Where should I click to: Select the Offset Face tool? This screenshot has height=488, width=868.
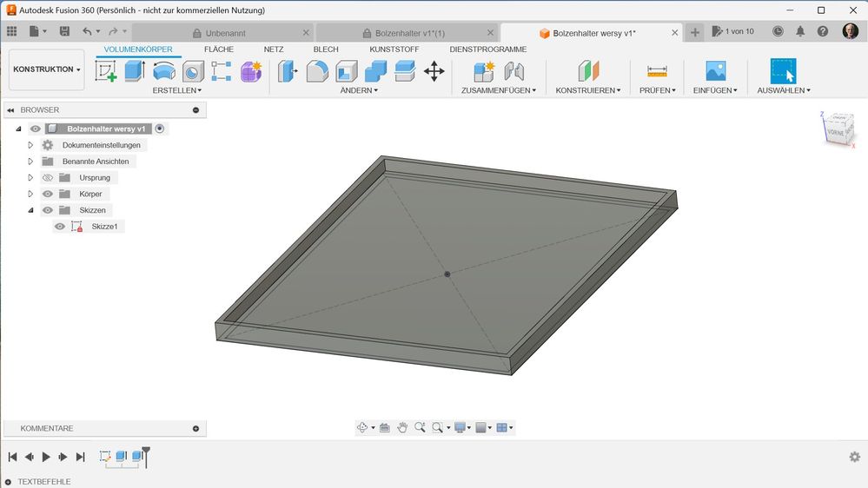pos(405,71)
